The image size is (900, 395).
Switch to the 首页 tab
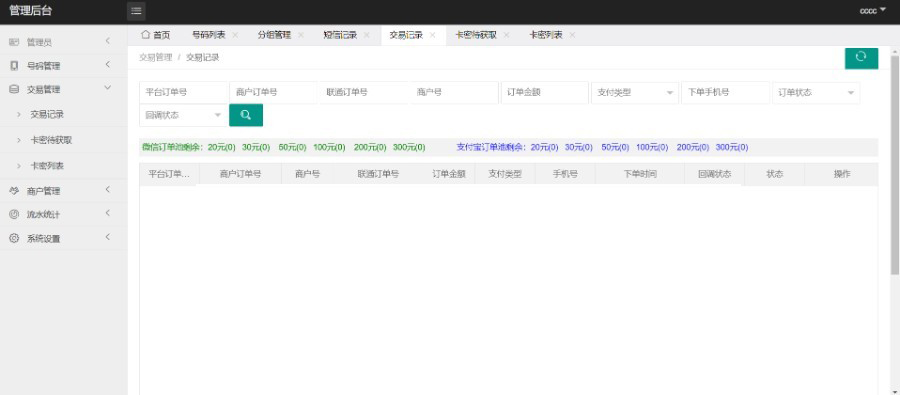tap(156, 36)
